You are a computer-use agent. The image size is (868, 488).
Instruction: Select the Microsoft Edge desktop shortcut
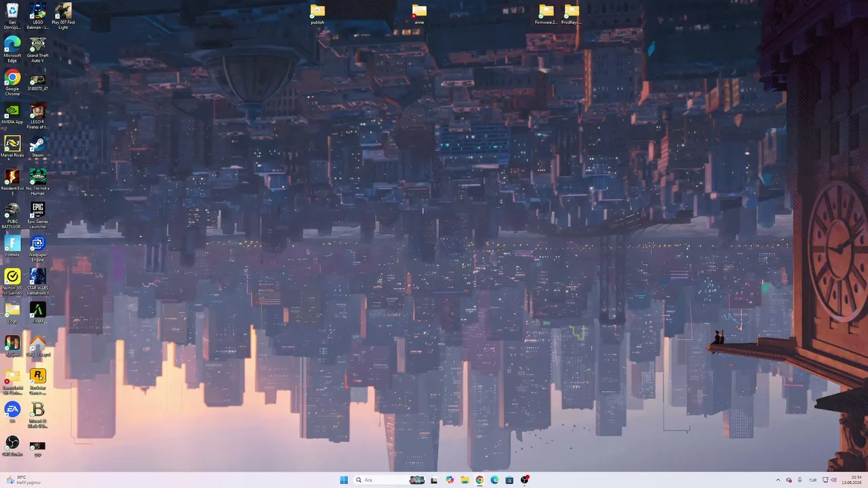(12, 49)
